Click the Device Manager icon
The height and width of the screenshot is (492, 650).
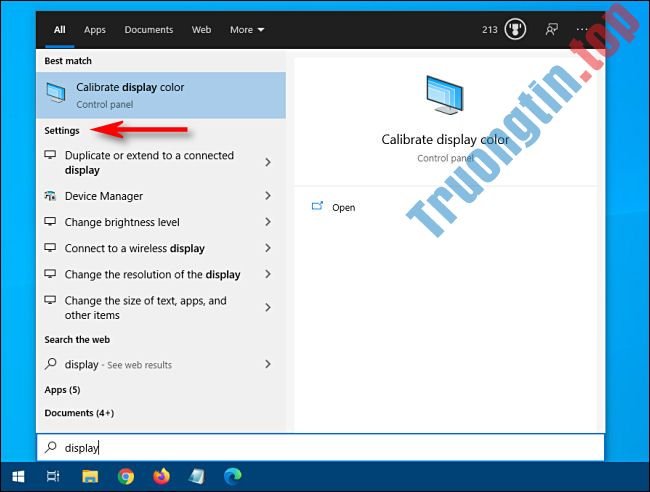(x=50, y=196)
